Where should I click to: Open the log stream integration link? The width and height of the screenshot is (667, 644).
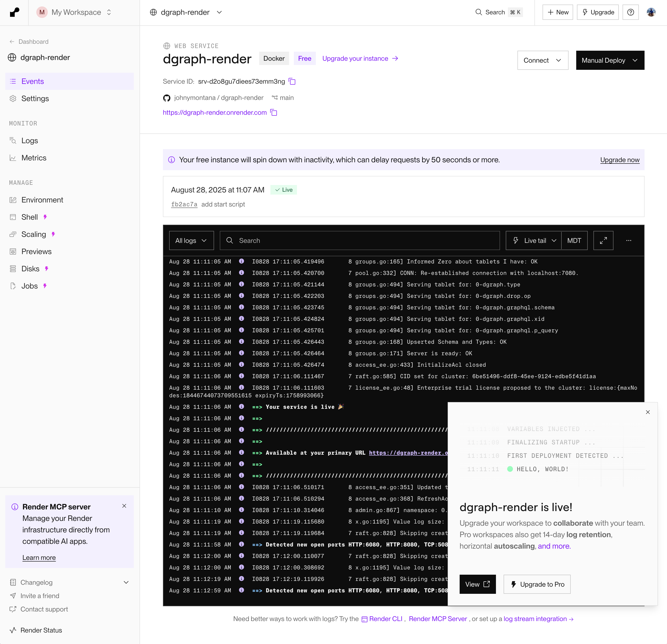coord(538,619)
